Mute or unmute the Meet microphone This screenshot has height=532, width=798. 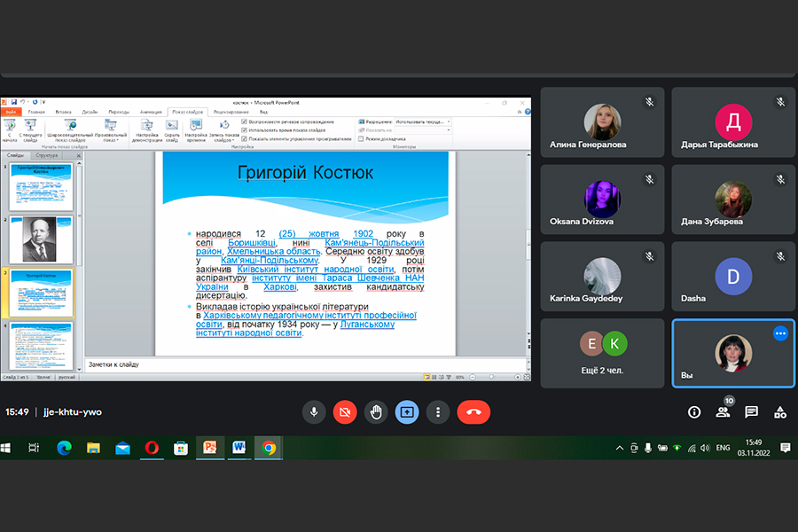pyautogui.click(x=314, y=411)
